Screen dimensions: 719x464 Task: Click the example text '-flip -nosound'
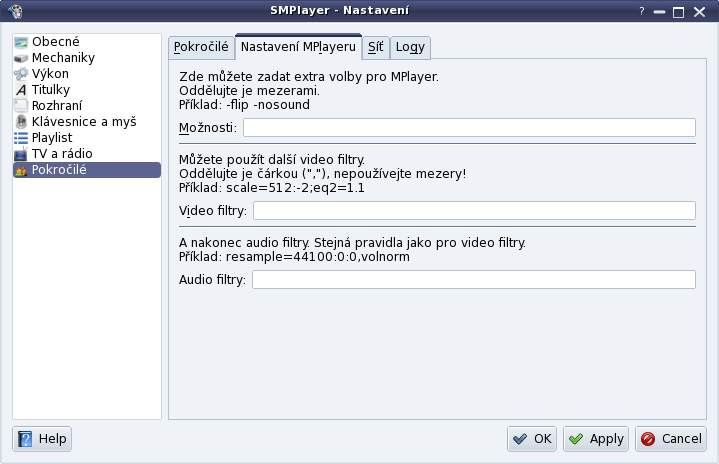pos(268,105)
